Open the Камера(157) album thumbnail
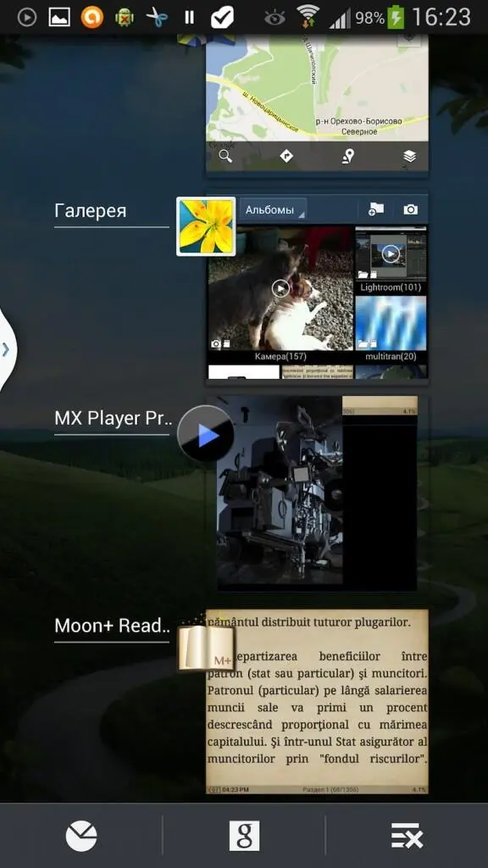This screenshot has height=868, width=488. 280,288
